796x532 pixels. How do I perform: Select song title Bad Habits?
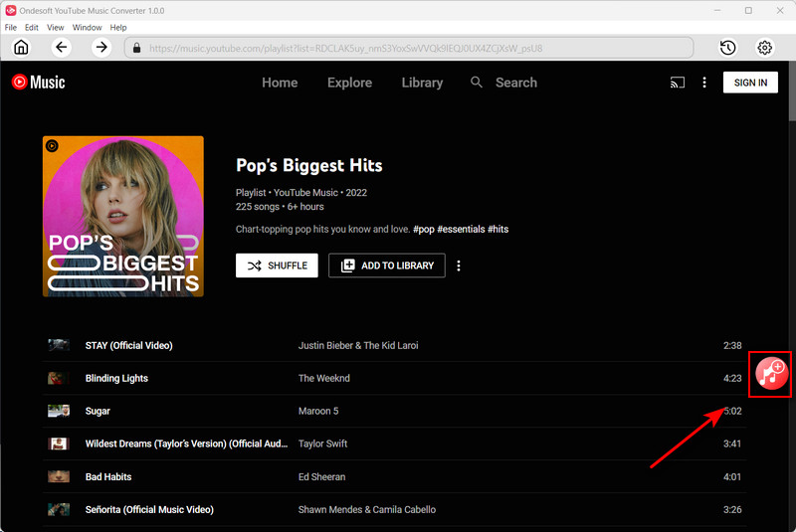(x=108, y=476)
